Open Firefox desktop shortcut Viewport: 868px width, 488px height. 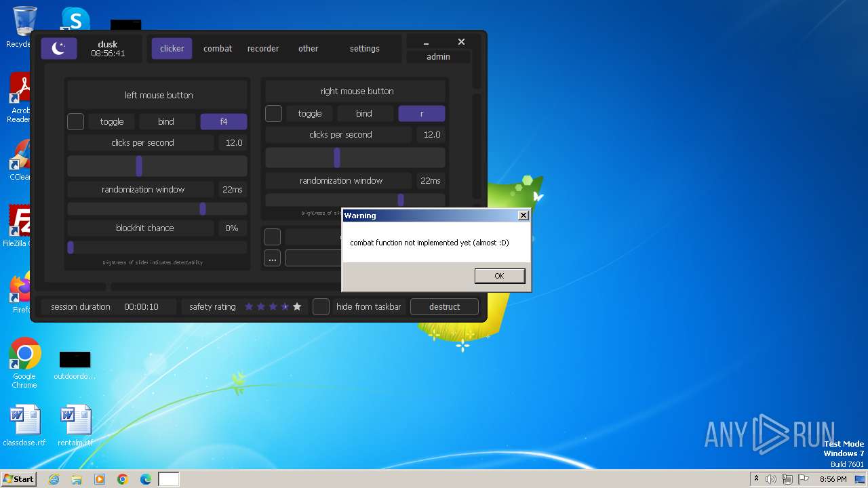coord(20,293)
